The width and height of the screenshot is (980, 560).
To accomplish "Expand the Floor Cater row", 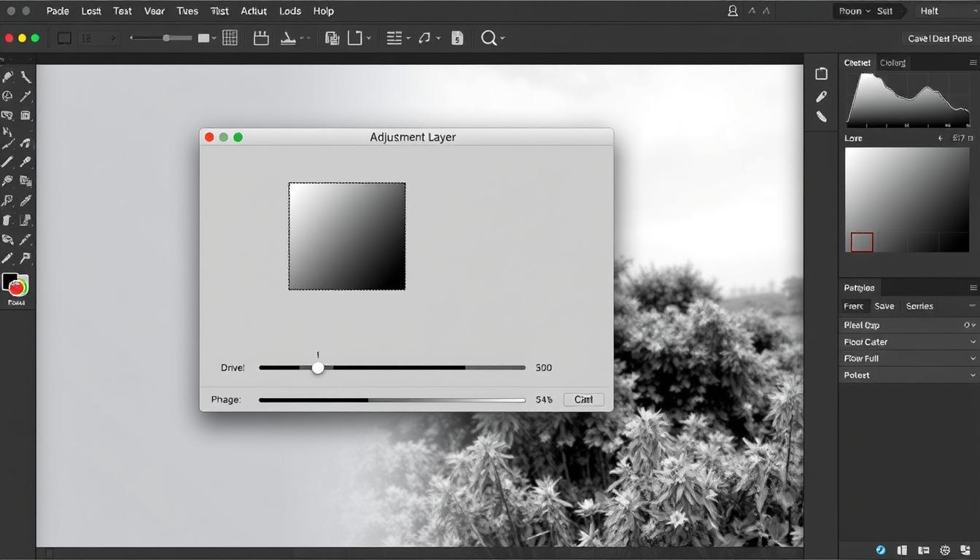I will coord(909,342).
